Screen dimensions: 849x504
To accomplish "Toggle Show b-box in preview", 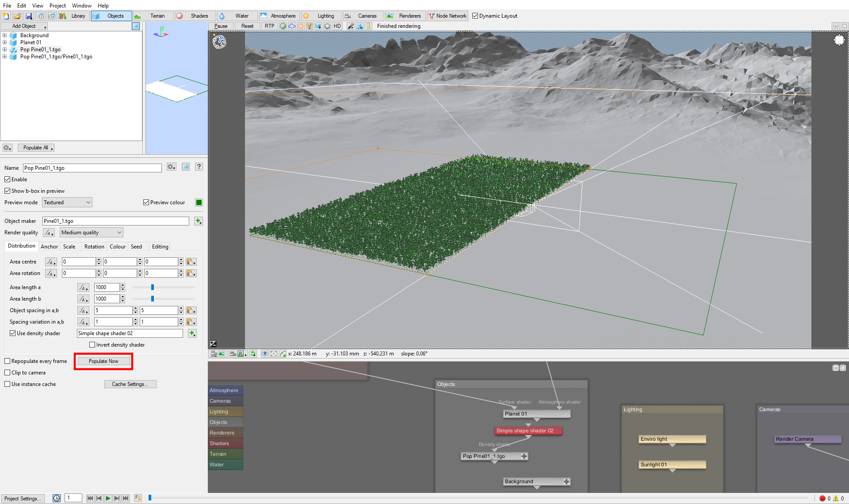I will coord(7,191).
